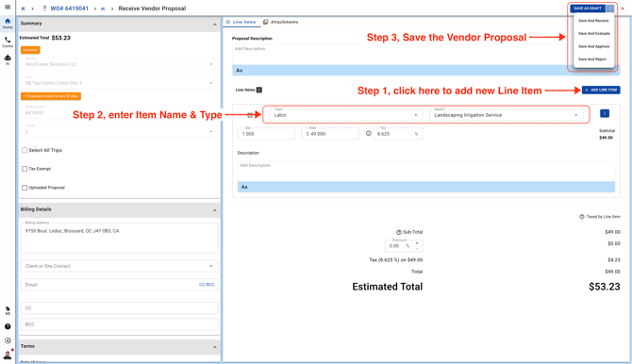Screen dimensions: 632x364
Task: Click the Work Order number field 6419041
Action: (x=119, y=112)
